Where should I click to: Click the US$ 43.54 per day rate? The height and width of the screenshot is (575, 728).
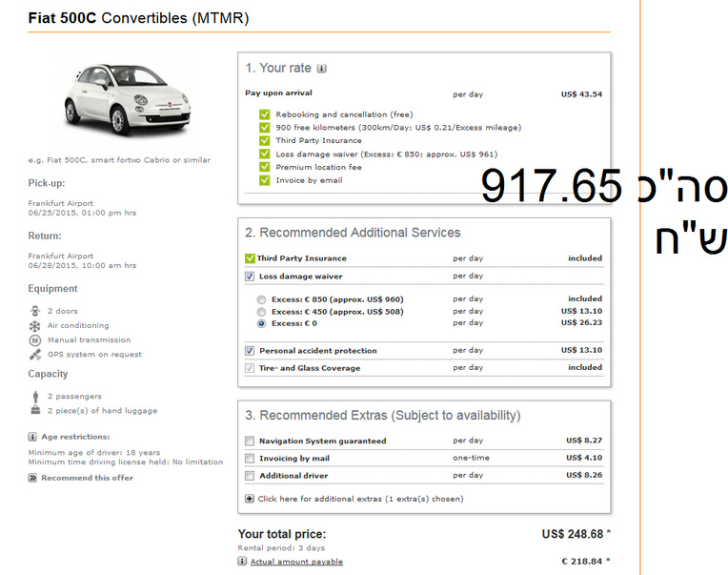coord(581,94)
